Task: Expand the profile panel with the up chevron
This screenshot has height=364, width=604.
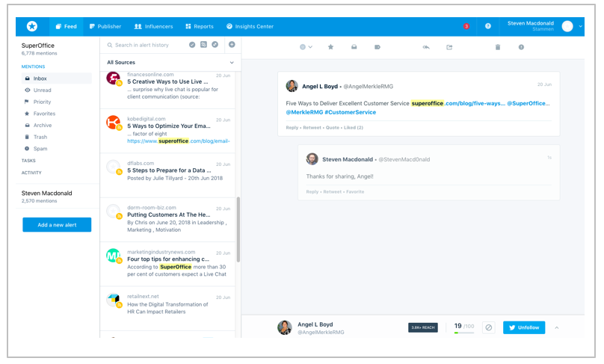Action: 557,327
